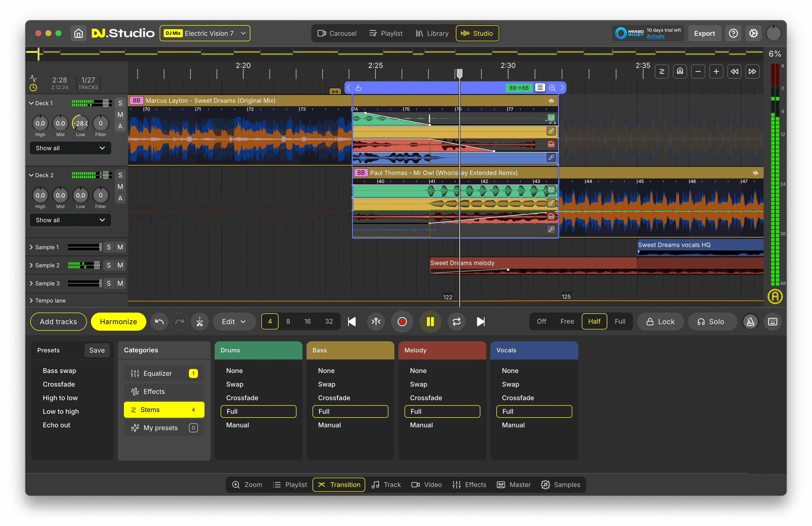Go to previous transition arrow
812x526 pixels.
349,88
